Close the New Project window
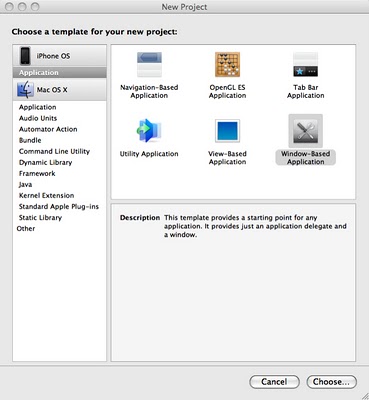The width and height of the screenshot is (369, 400). (x=10, y=7)
